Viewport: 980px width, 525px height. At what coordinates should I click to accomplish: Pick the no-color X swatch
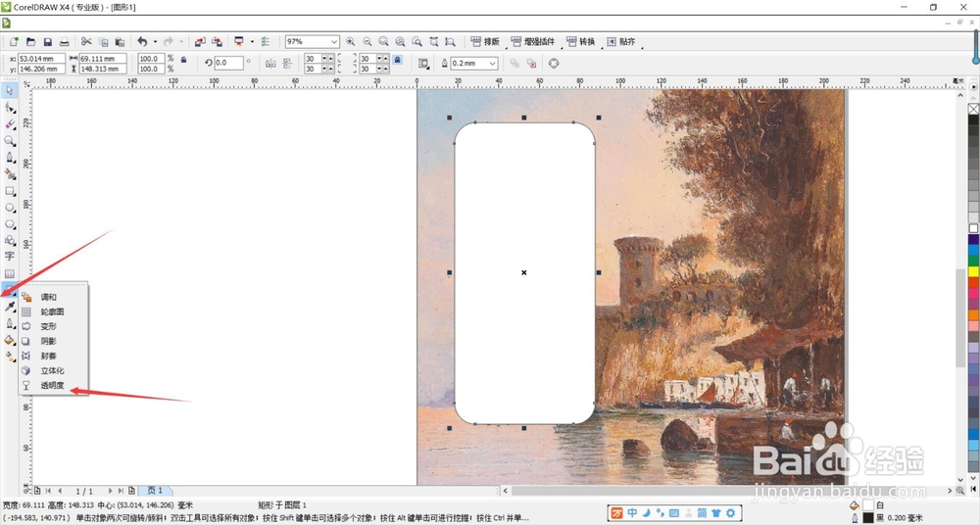click(x=973, y=109)
